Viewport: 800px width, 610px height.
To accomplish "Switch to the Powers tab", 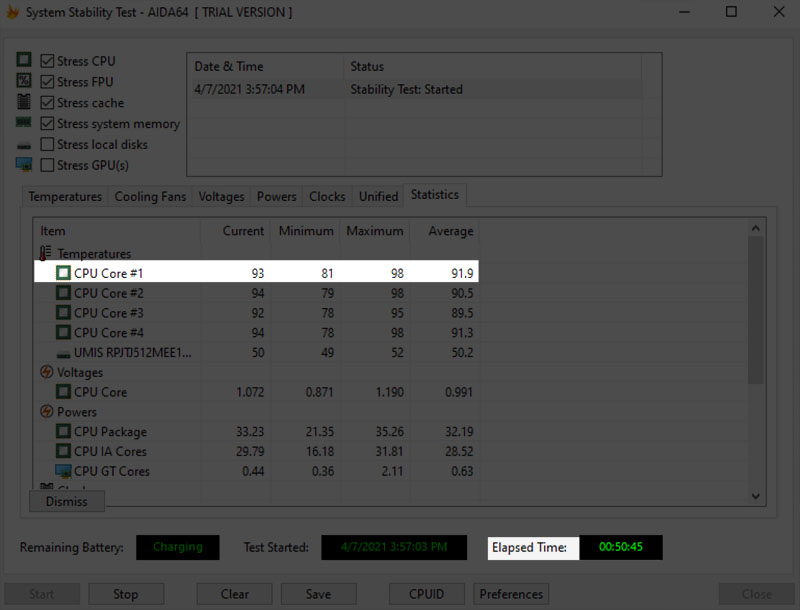I will point(276,196).
